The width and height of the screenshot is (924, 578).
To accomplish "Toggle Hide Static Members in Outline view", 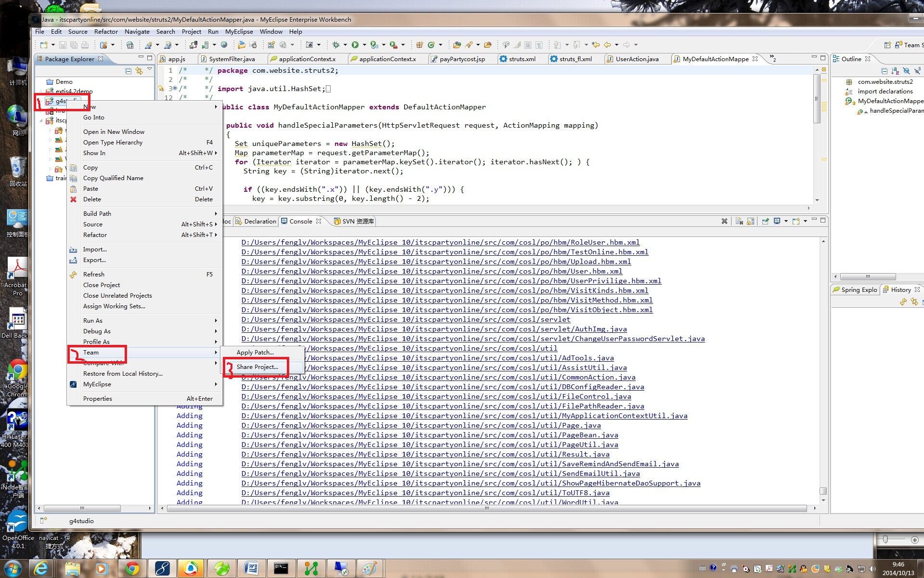I will pyautogui.click(x=917, y=71).
